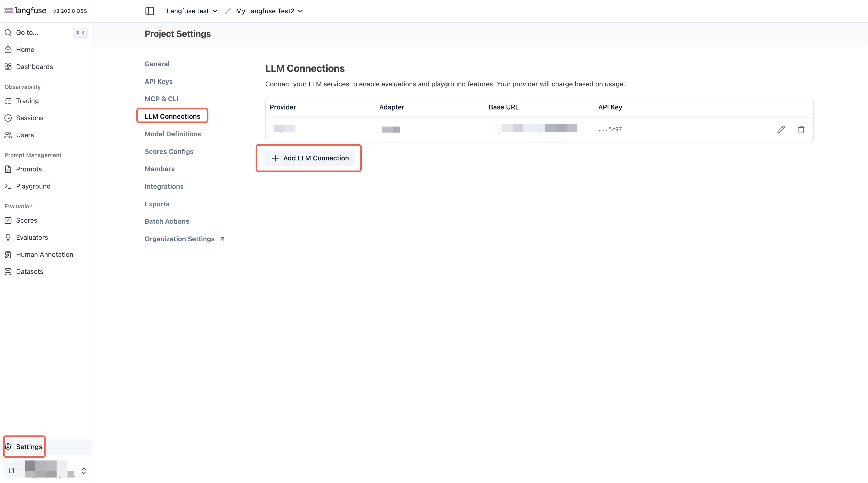
Task: Open the Batch Actions settings tab
Action: click(167, 221)
